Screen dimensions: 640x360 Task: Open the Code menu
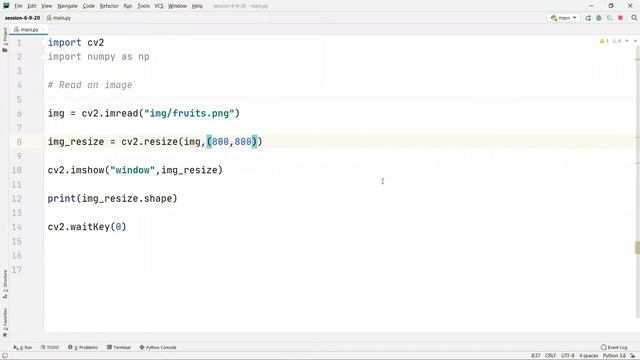point(89,6)
